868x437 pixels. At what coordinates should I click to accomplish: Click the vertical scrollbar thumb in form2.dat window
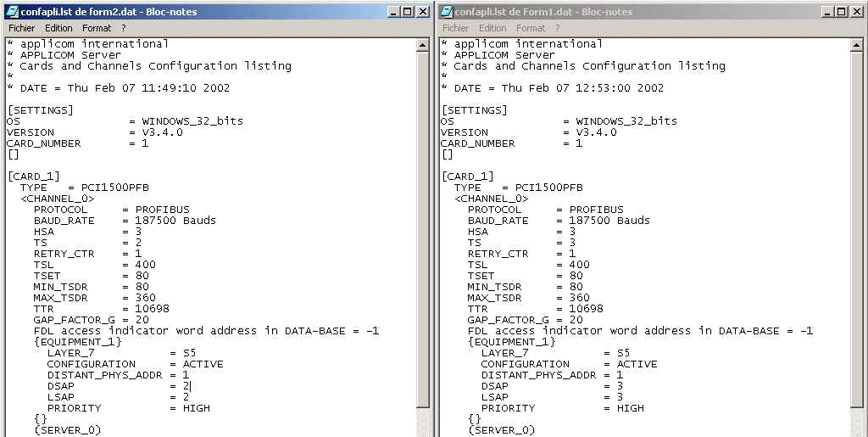pyautogui.click(x=422, y=230)
